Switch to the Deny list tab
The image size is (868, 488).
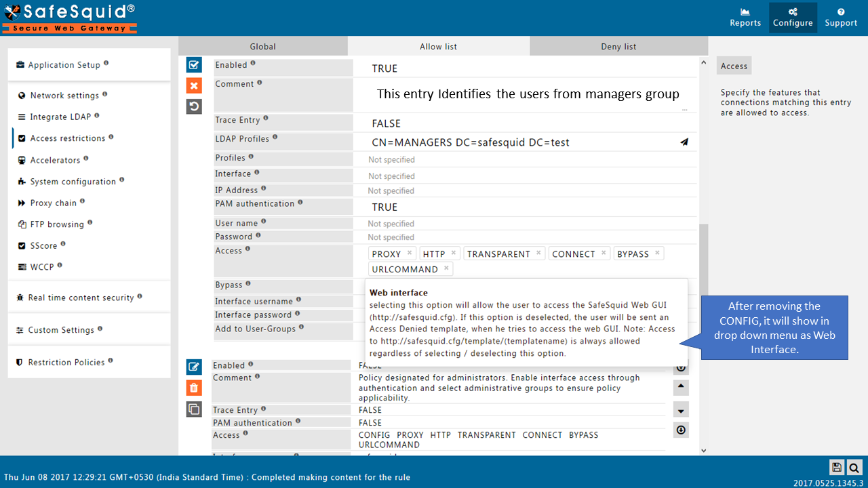[618, 46]
